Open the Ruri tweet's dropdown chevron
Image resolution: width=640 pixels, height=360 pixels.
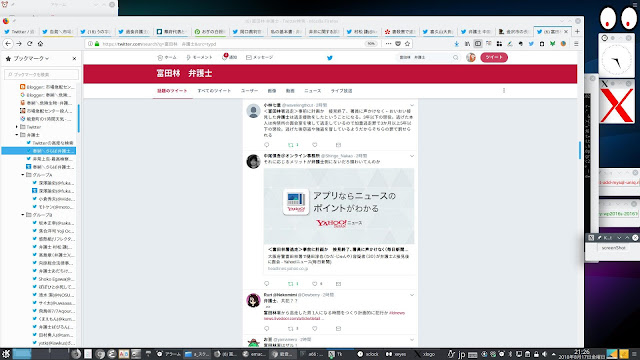pos(412,295)
